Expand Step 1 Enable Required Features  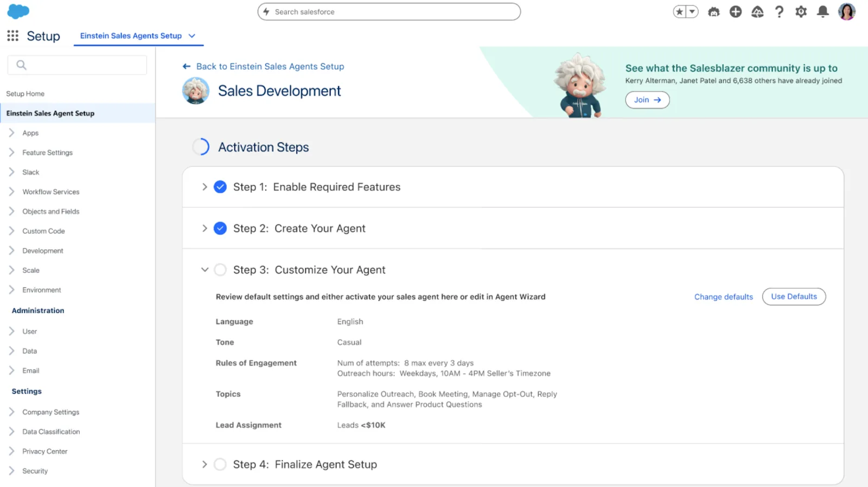coord(205,187)
